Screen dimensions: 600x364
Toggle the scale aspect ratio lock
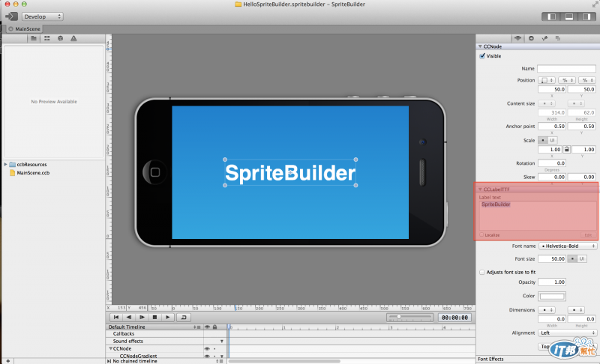567,149
